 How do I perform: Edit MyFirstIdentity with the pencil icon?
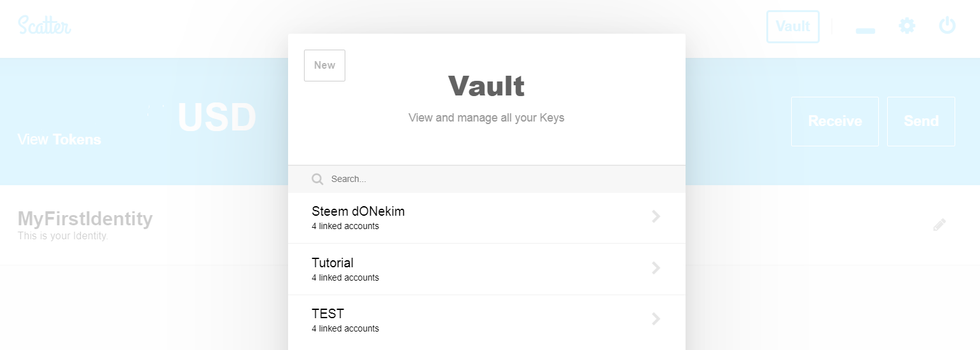[939, 225]
